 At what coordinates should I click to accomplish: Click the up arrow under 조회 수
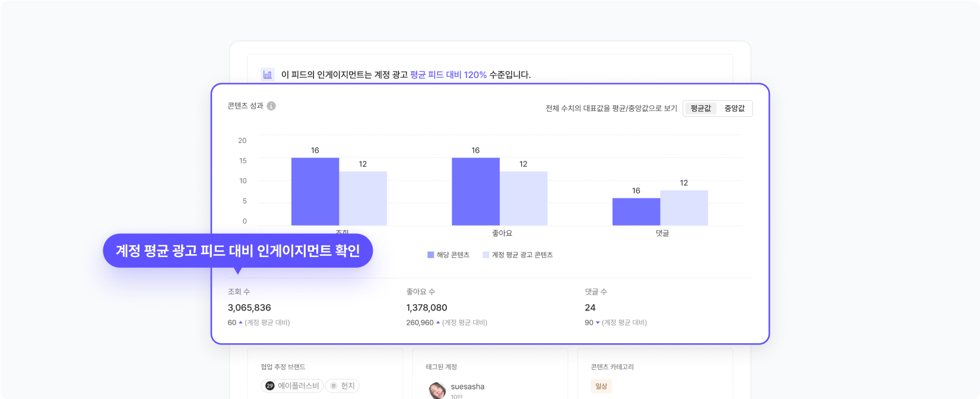click(x=240, y=323)
